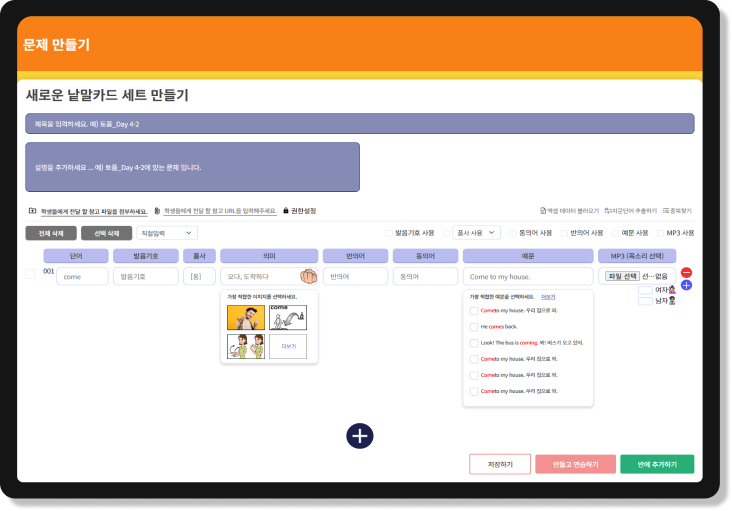
Task: Open the 품사 사용 dropdown
Action: (476, 233)
